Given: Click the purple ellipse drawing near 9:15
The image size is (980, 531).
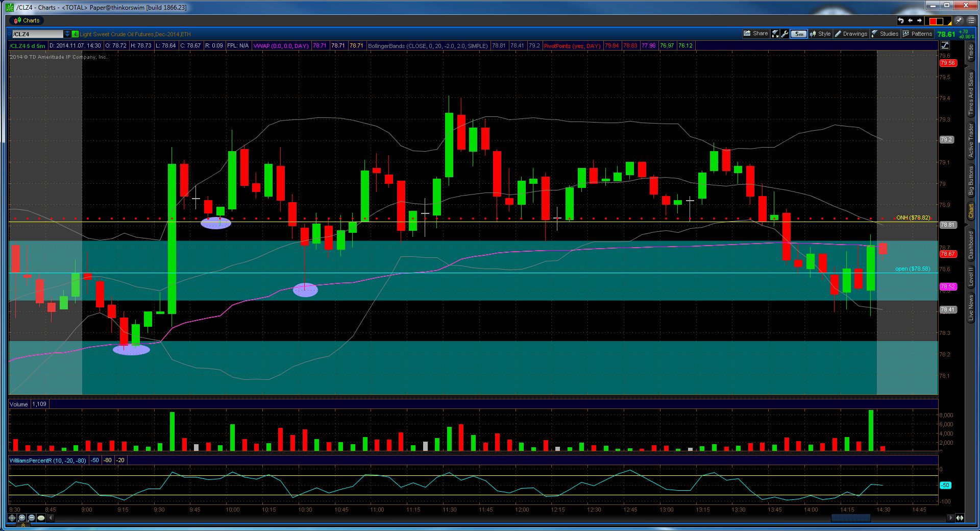Looking at the screenshot, I should click(x=131, y=350).
